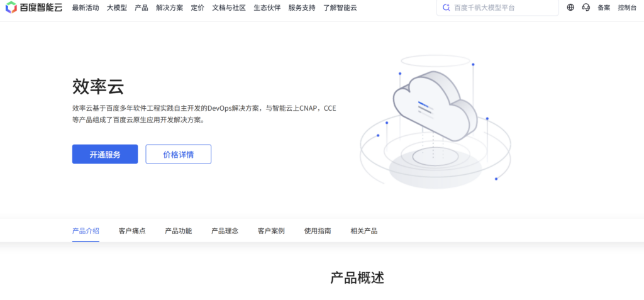Go to 定价 in the top navigation
Image resolution: width=644 pixels, height=300 pixels.
click(x=197, y=8)
